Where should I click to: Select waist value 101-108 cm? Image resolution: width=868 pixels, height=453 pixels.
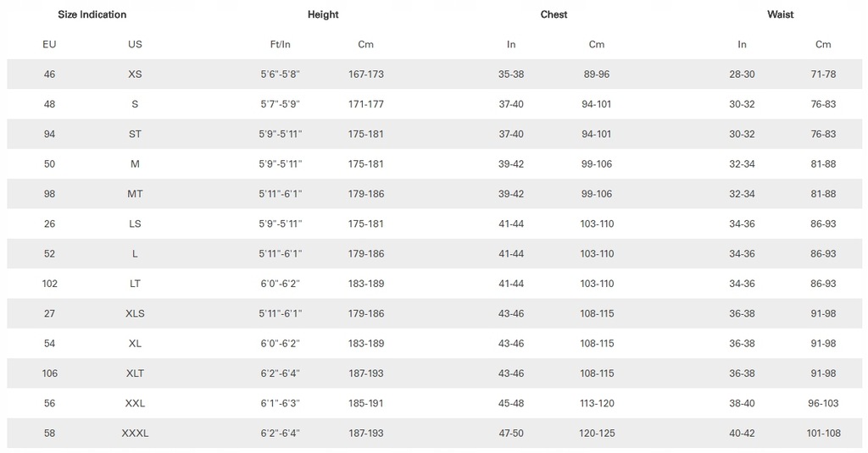click(x=823, y=433)
